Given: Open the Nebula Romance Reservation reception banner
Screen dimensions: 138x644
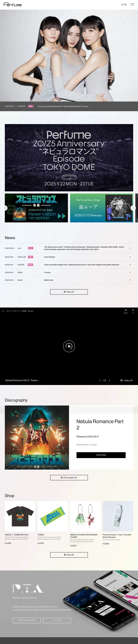Looking at the screenshot, I should point(36,208).
